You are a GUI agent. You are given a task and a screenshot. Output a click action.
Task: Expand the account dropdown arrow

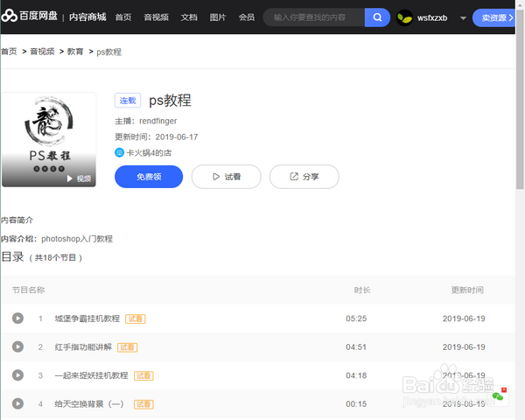click(463, 18)
